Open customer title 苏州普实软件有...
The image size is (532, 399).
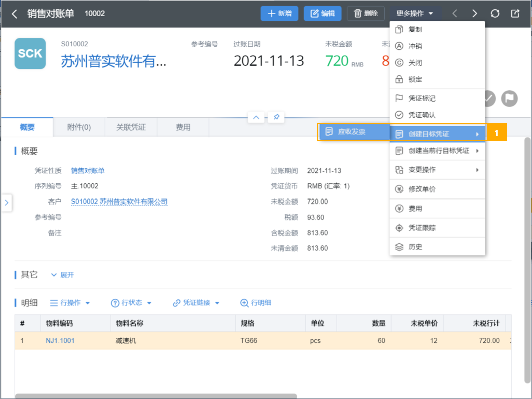113,61
